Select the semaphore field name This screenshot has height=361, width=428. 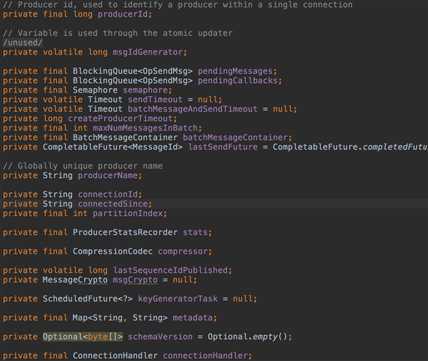point(145,90)
